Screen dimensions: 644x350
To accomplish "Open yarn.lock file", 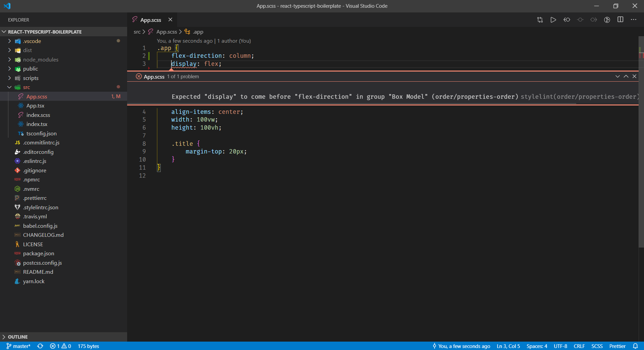I will pyautogui.click(x=64, y=281).
